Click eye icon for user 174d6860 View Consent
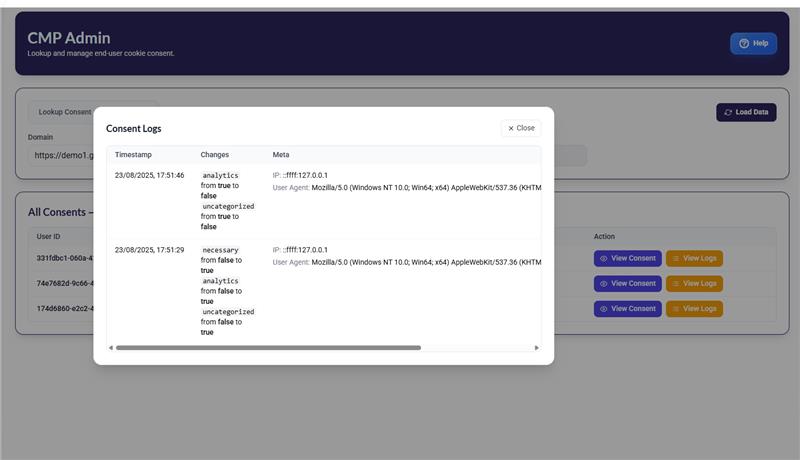Image resolution: width=800 pixels, height=460 pixels. [x=604, y=308]
